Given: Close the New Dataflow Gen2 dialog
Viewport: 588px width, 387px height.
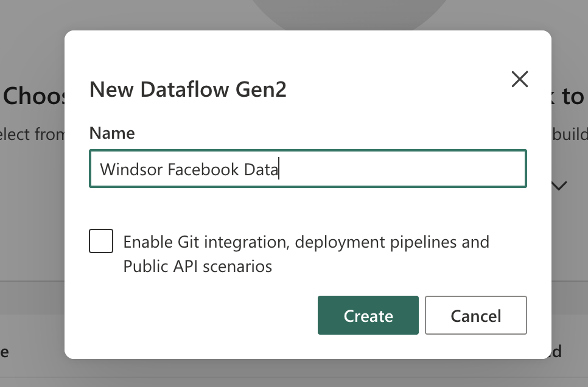Looking at the screenshot, I should coord(519,79).
